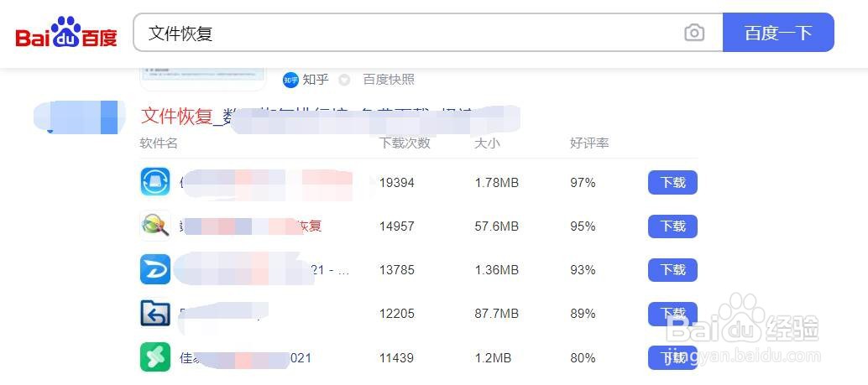The width and height of the screenshot is (868, 385).
Task: Download the software with 19394 downloads
Action: (x=672, y=183)
